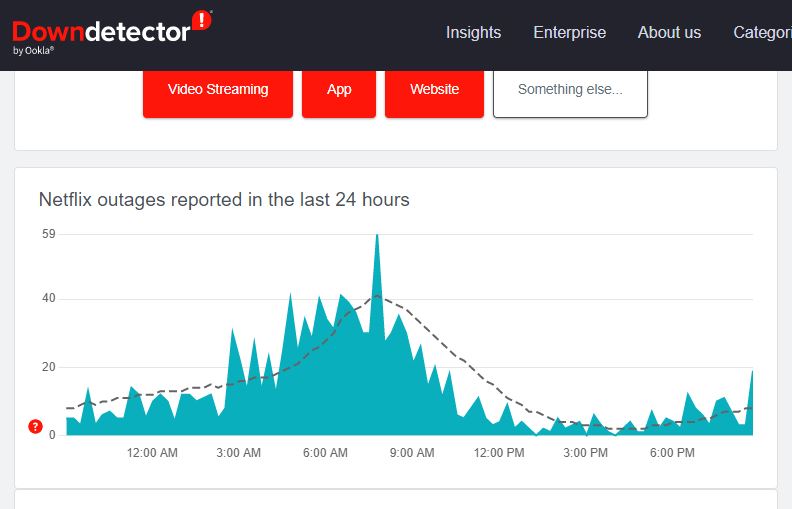Screen dimensions: 792x509
Task: Click the 6:00 PM axis label
Action: pyautogui.click(x=672, y=453)
